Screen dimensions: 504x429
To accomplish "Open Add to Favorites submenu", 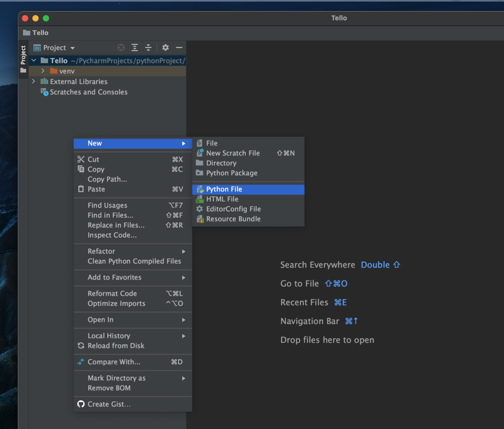I will [133, 277].
